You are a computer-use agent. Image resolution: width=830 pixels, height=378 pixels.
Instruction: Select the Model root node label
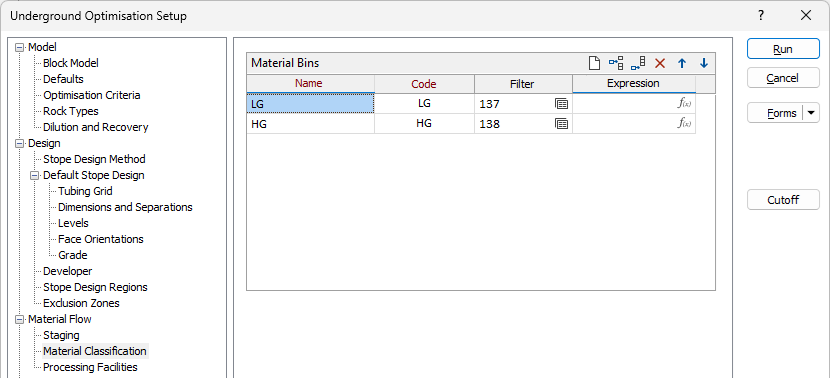click(x=42, y=47)
